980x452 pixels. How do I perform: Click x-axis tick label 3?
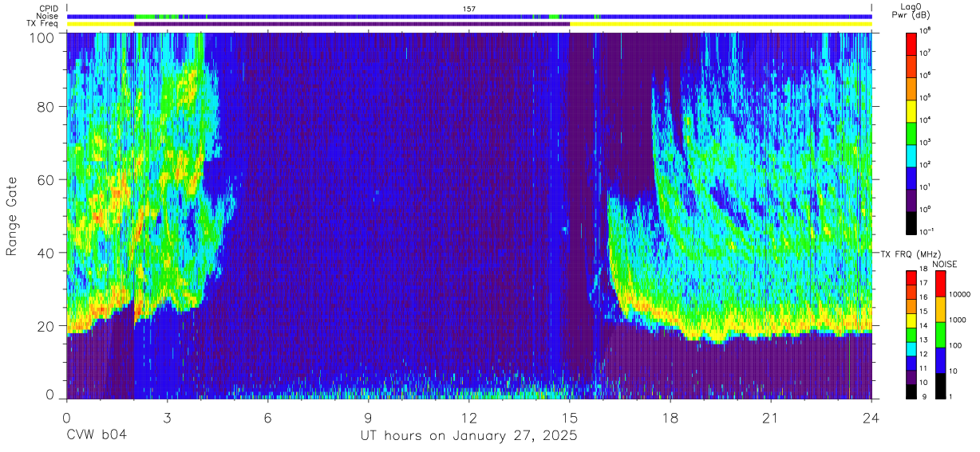[x=168, y=418]
